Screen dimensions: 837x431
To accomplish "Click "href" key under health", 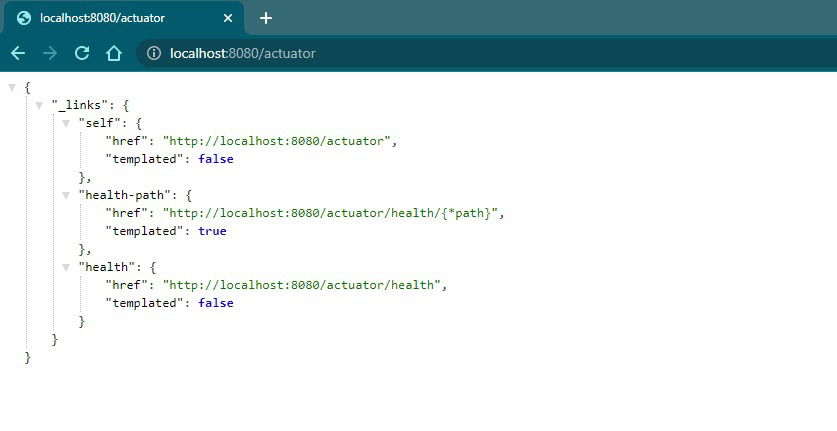I will click(127, 285).
